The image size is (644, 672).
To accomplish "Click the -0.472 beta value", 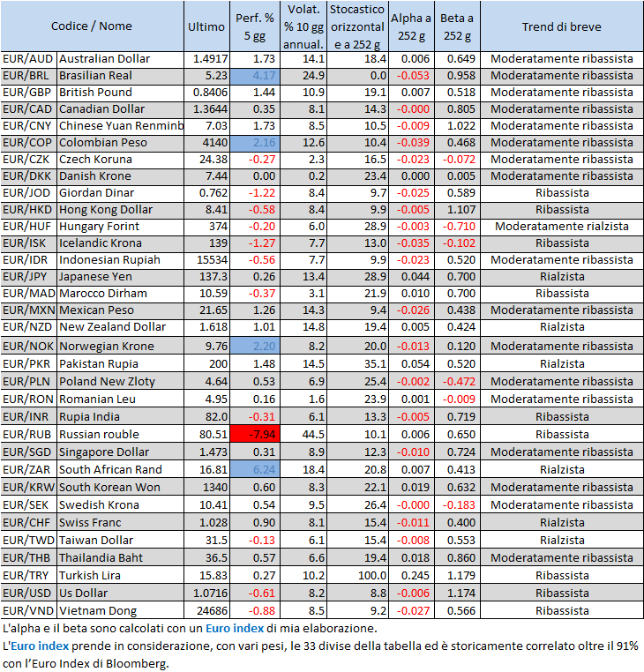I will (457, 381).
